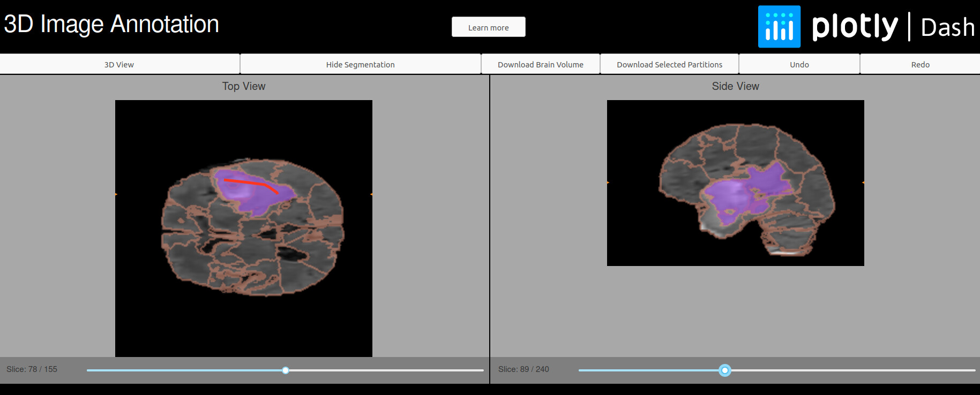Click the Top View slice slider handle
Image resolution: width=980 pixels, height=395 pixels.
286,370
